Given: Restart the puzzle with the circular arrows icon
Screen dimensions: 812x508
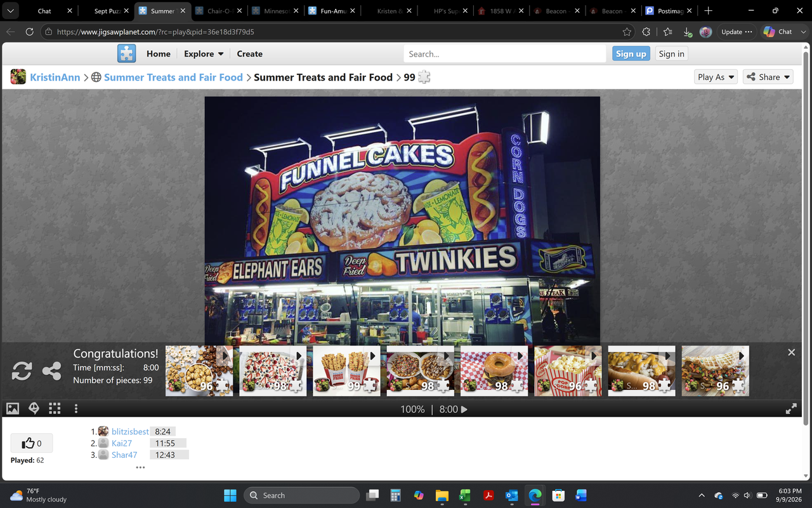Looking at the screenshot, I should click(22, 371).
